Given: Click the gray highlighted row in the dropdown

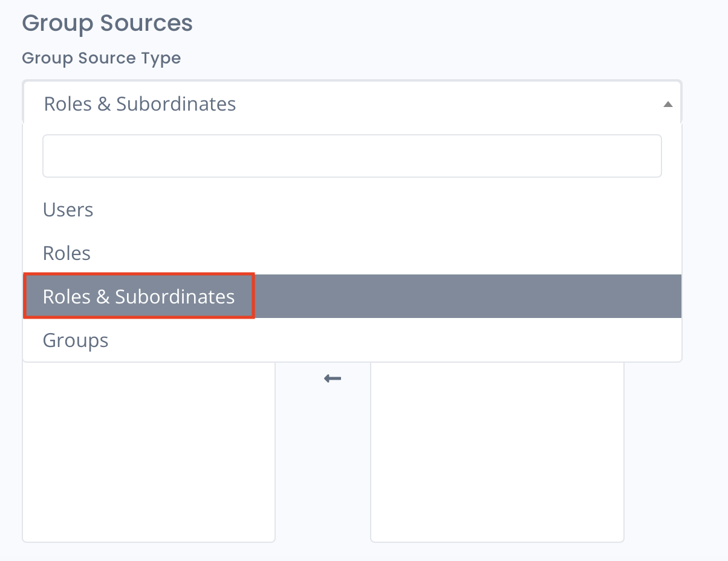Looking at the screenshot, I should pyautogui.click(x=352, y=296).
